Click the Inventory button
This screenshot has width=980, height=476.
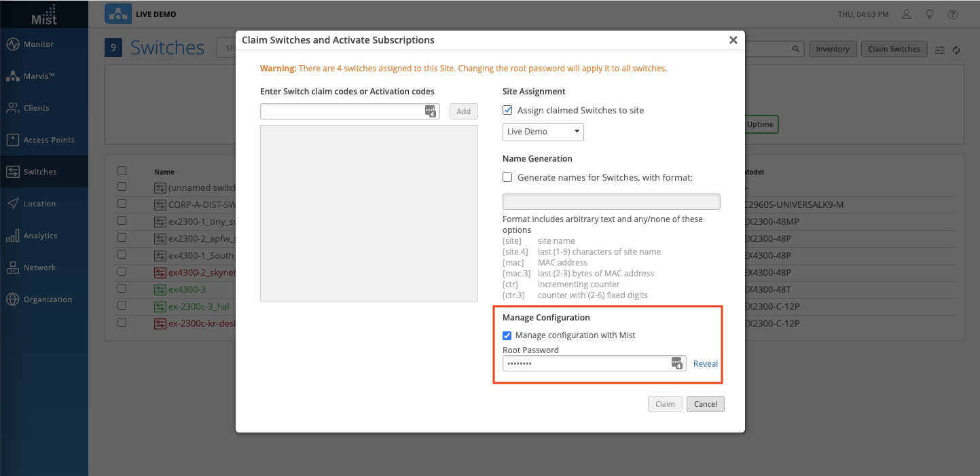pos(833,49)
